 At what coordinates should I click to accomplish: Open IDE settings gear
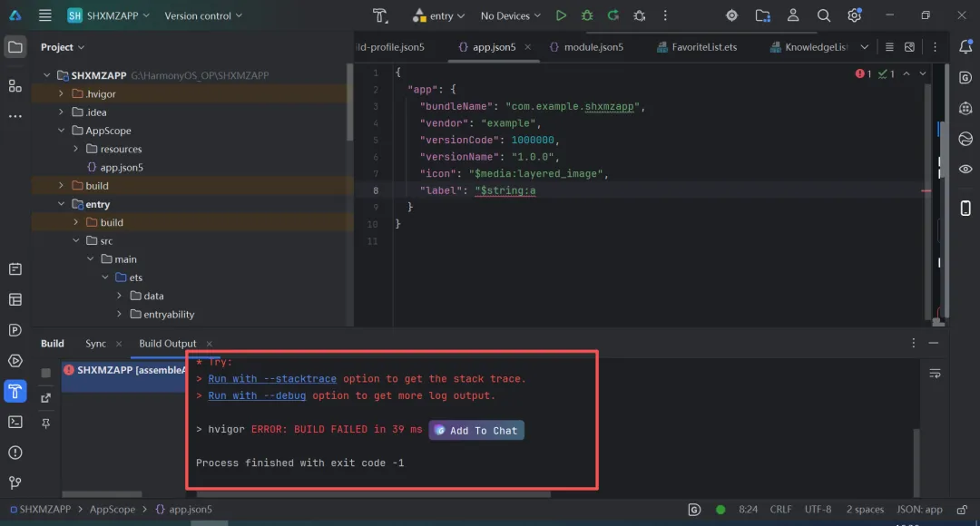tap(855, 15)
